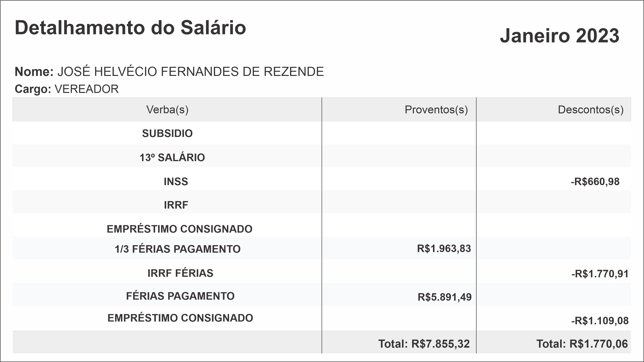Click the 'Descontos(s)' column header
Image resolution: width=644 pixels, height=362 pixels.
[591, 110]
